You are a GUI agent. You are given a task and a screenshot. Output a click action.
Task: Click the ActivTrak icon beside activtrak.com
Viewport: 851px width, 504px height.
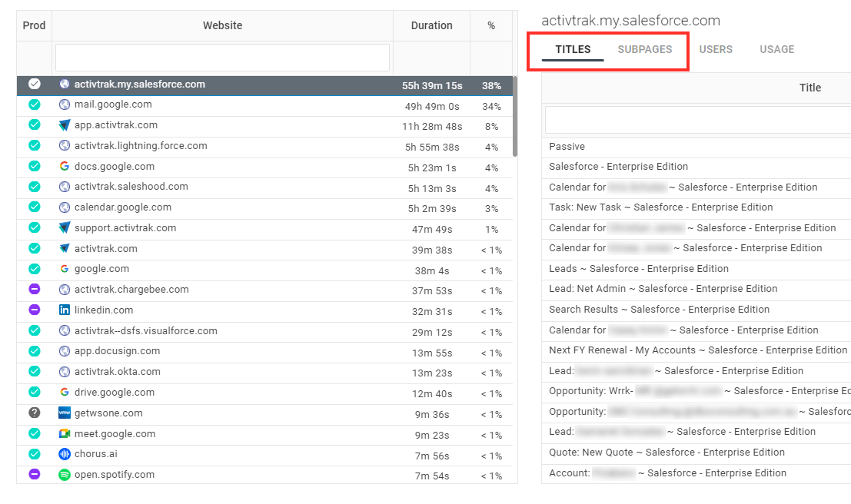coord(65,248)
